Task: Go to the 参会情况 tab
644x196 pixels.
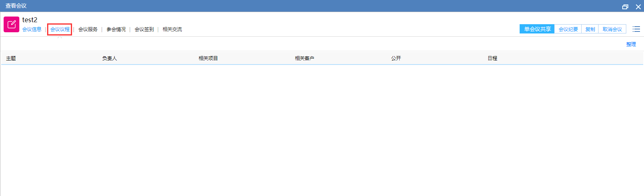Action: click(116, 29)
